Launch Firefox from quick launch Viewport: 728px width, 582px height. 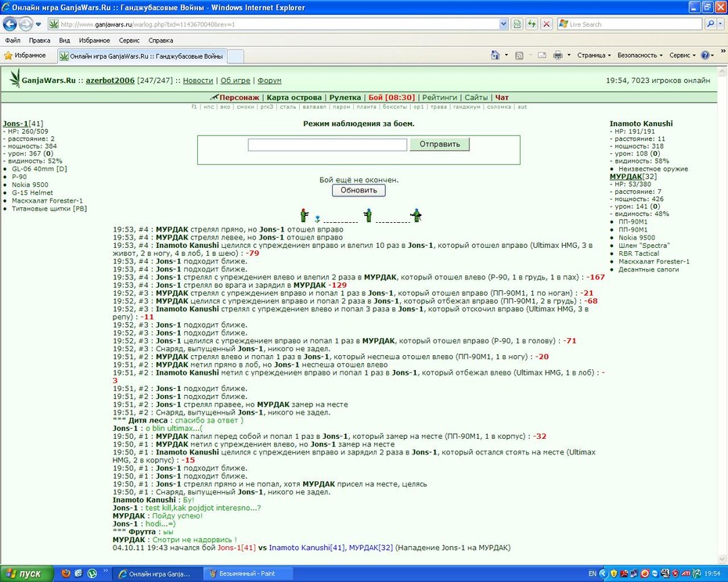click(x=66, y=573)
